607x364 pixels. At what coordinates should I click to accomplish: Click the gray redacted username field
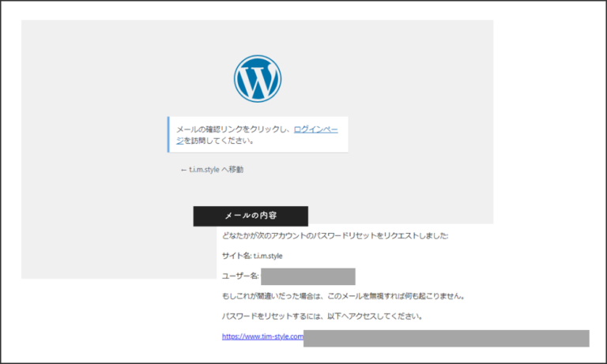point(307,276)
